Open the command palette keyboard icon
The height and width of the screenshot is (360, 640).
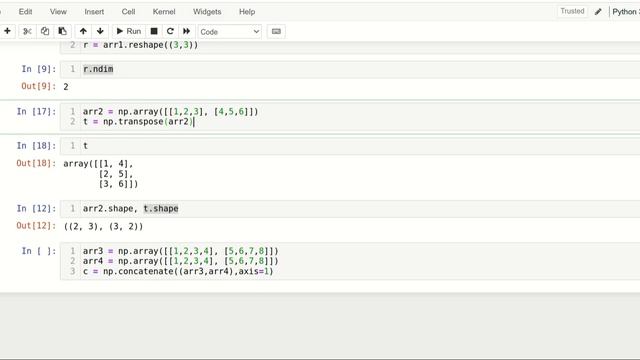click(x=276, y=31)
